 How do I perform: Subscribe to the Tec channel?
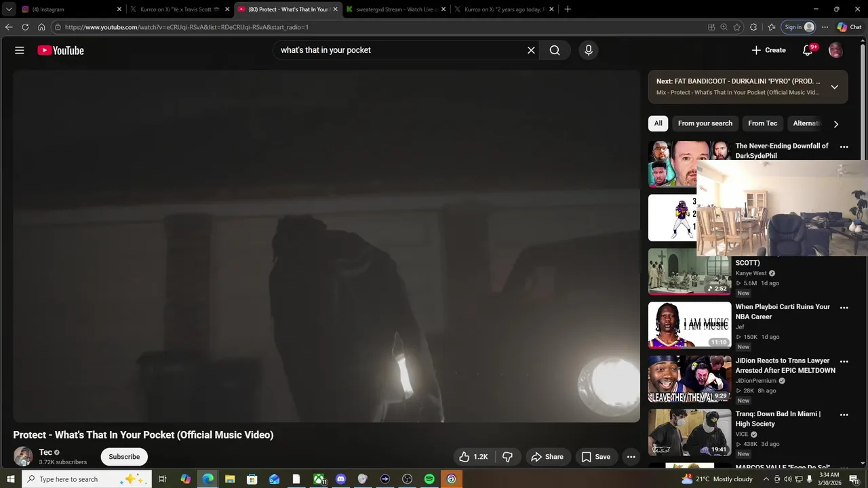[124, 457]
